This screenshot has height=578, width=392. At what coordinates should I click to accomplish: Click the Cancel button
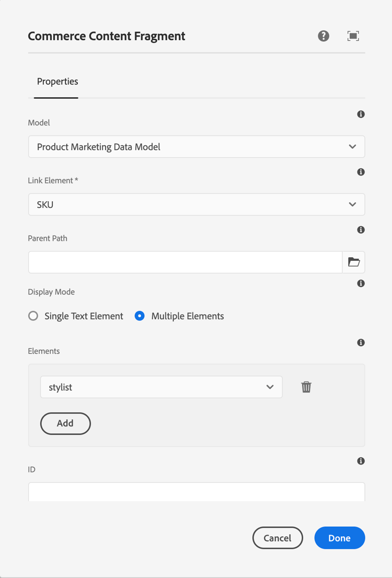pos(278,538)
